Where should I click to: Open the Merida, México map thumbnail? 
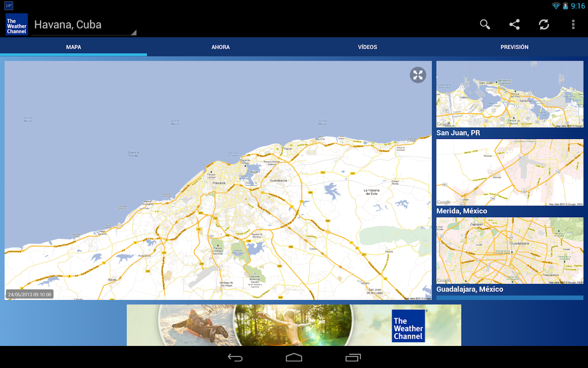(510, 173)
